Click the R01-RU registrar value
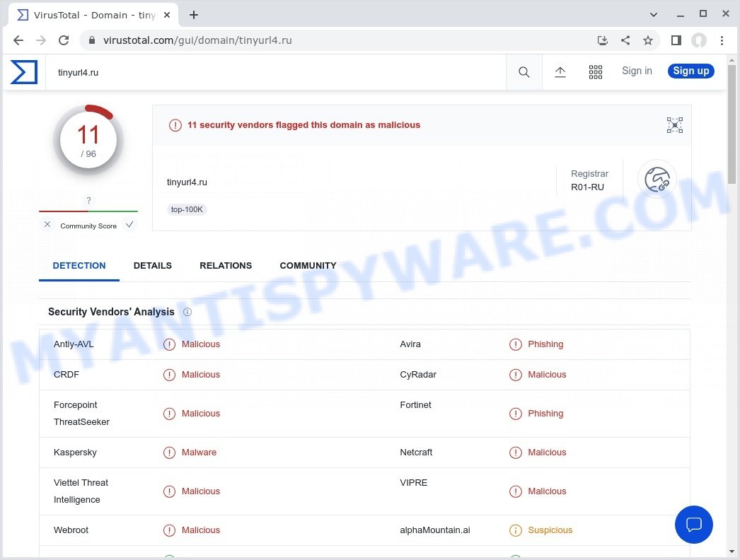This screenshot has width=740, height=560. pyautogui.click(x=588, y=187)
